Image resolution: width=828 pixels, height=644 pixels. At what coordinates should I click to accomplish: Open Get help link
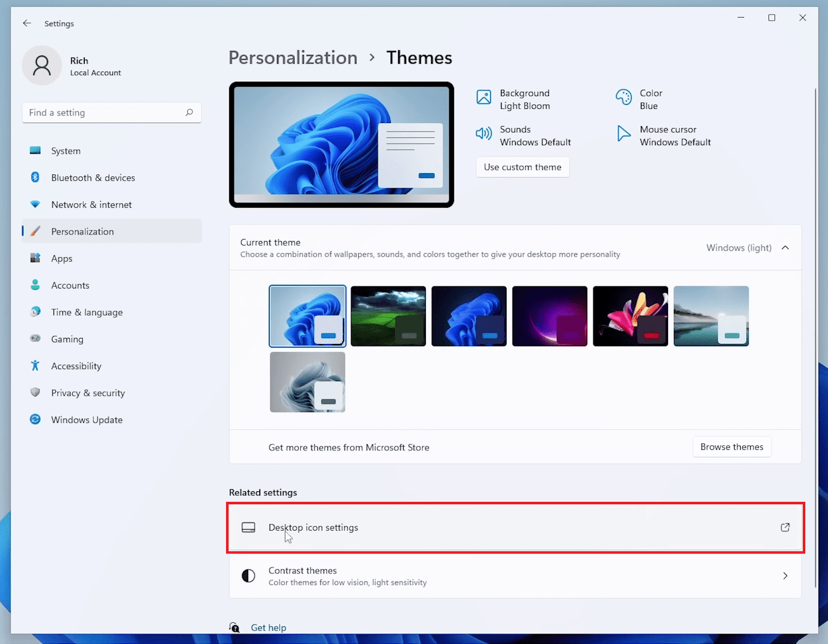tap(269, 627)
